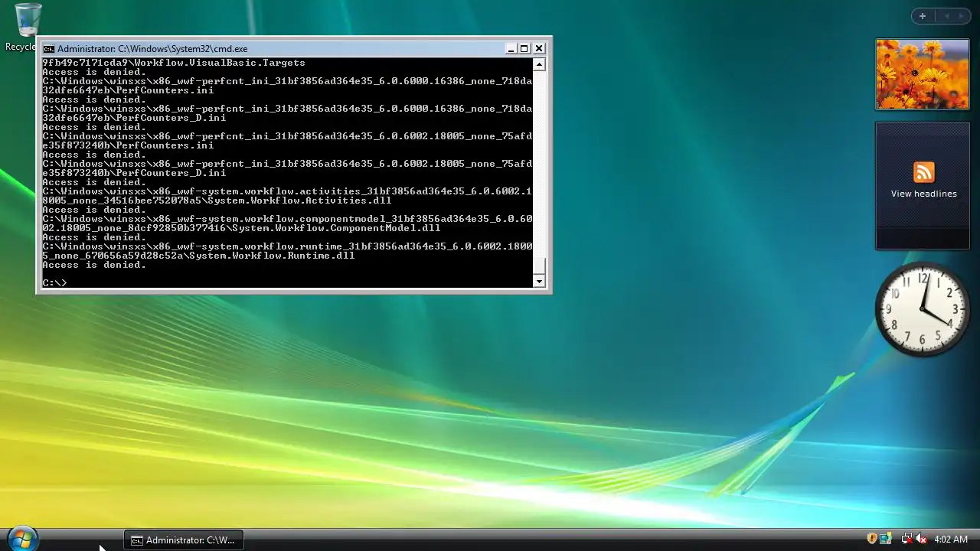
Task: Click the cmd.exe title bar system icon
Action: pyautogui.click(x=49, y=48)
